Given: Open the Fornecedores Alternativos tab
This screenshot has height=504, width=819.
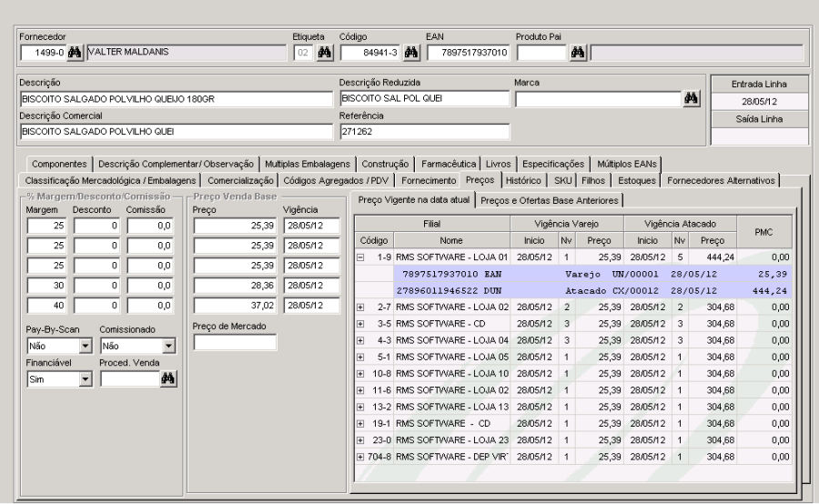Looking at the screenshot, I should tap(720, 180).
